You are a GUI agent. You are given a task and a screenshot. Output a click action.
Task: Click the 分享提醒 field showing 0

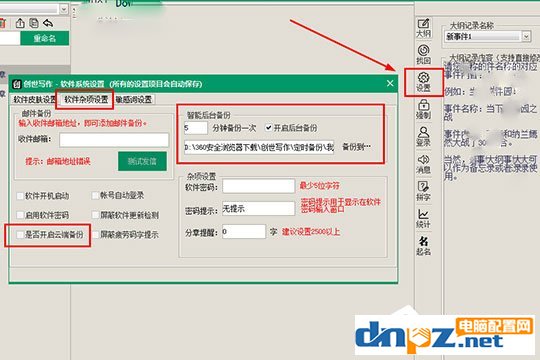[244, 232]
